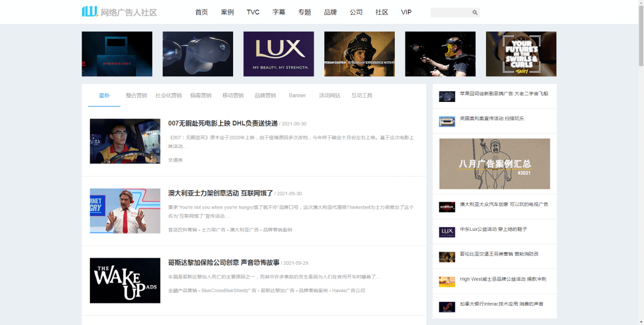Click the Snickers red-tie man thumbnail
This screenshot has height=325, width=644.
(125, 211)
